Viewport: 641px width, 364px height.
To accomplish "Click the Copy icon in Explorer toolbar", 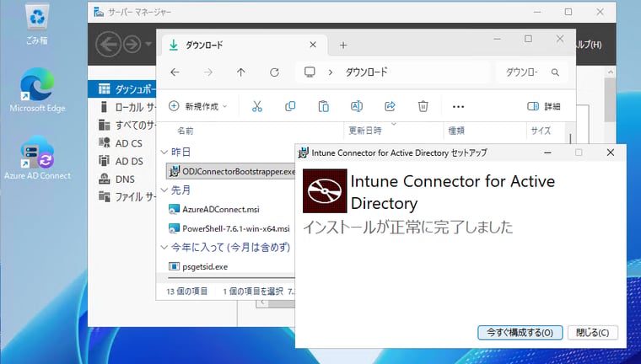I will pos(290,107).
